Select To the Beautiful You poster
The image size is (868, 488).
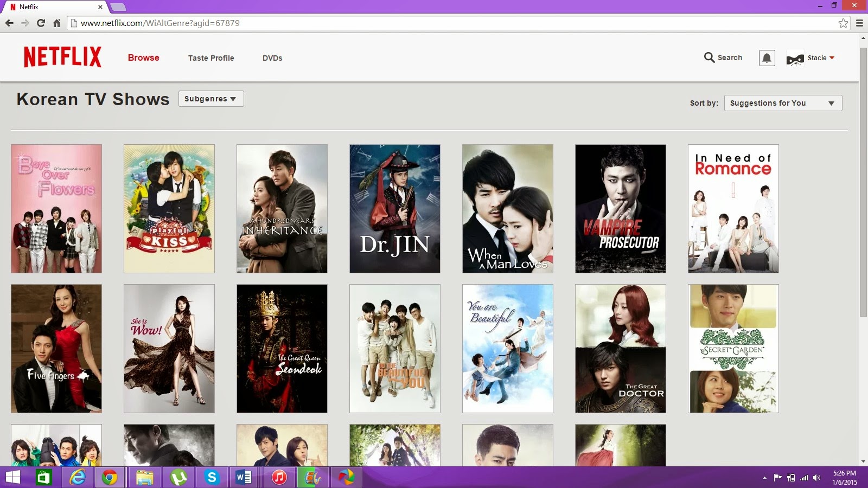click(x=395, y=349)
